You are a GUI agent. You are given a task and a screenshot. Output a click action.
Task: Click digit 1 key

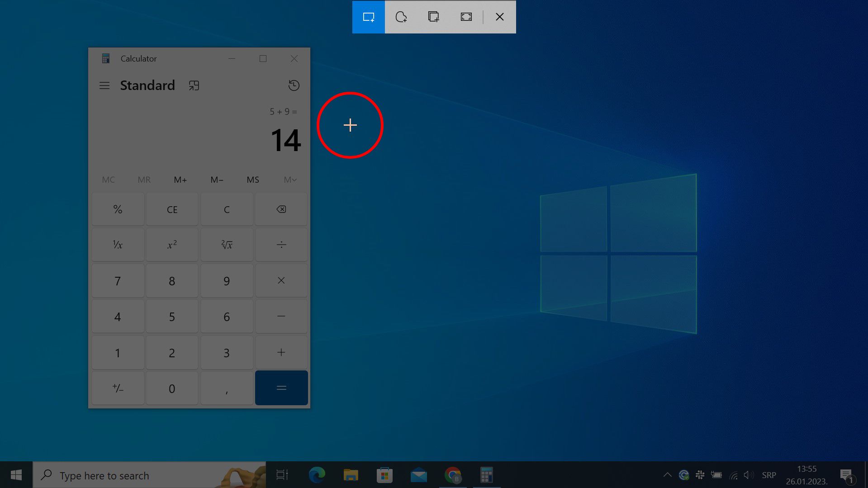pos(118,352)
